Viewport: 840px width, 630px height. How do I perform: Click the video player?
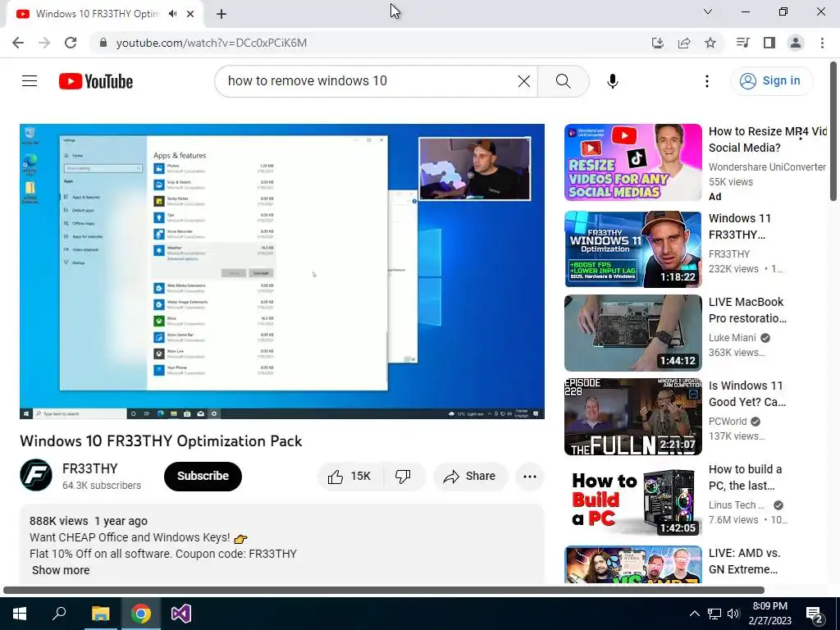tap(282, 271)
